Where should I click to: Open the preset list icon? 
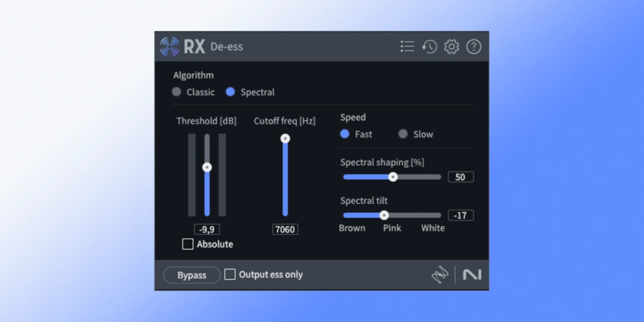pyautogui.click(x=407, y=47)
